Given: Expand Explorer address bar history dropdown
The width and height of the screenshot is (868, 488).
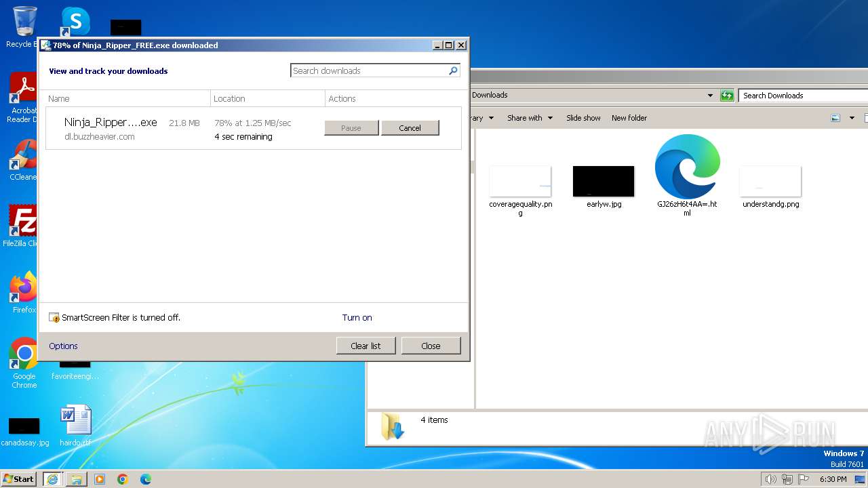Looking at the screenshot, I should tap(710, 96).
